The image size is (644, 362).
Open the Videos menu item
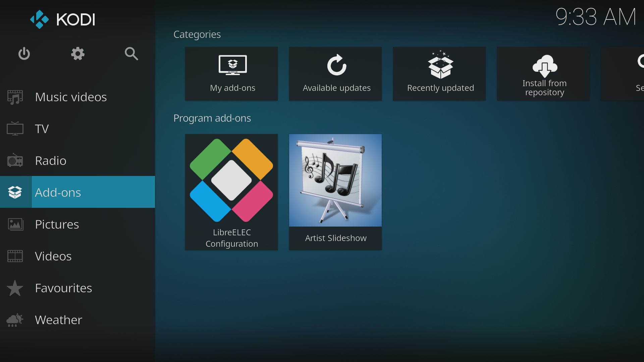point(53,256)
